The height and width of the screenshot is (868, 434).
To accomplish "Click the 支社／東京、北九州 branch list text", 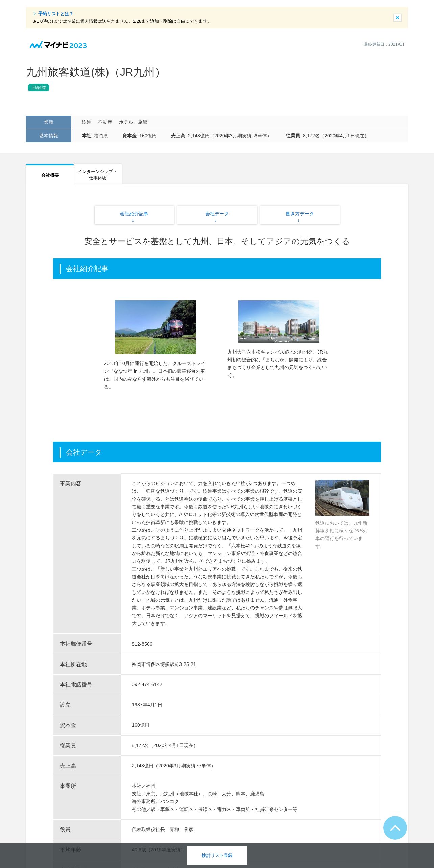I will 198,794.
